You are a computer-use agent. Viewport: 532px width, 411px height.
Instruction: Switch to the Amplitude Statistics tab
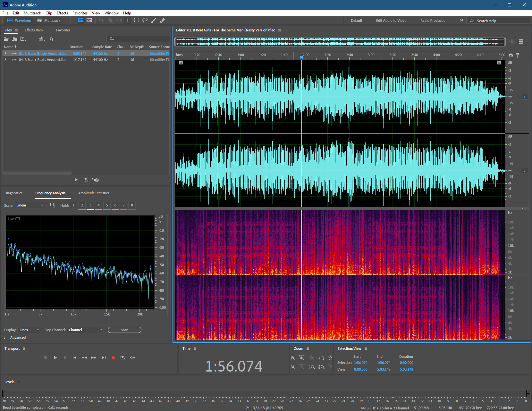(x=94, y=193)
